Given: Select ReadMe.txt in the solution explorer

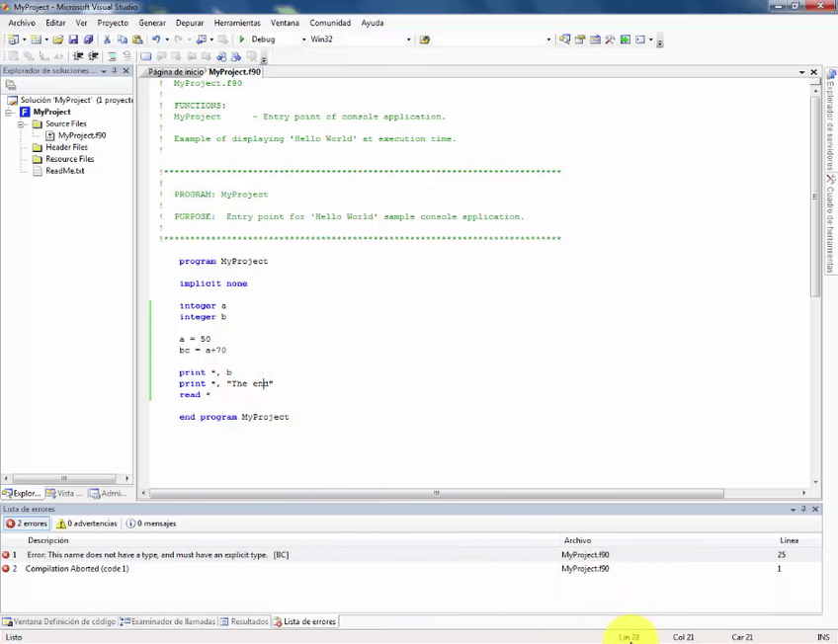Looking at the screenshot, I should [64, 171].
